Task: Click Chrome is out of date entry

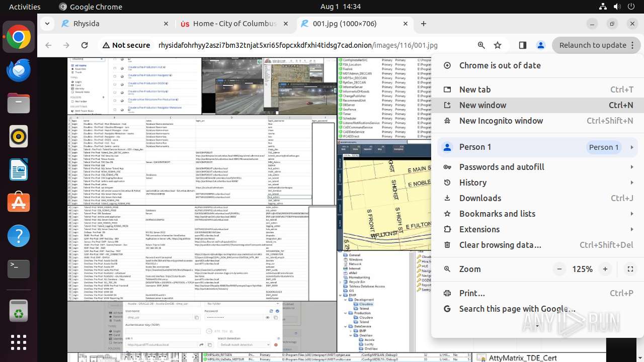Action: [x=537, y=65]
